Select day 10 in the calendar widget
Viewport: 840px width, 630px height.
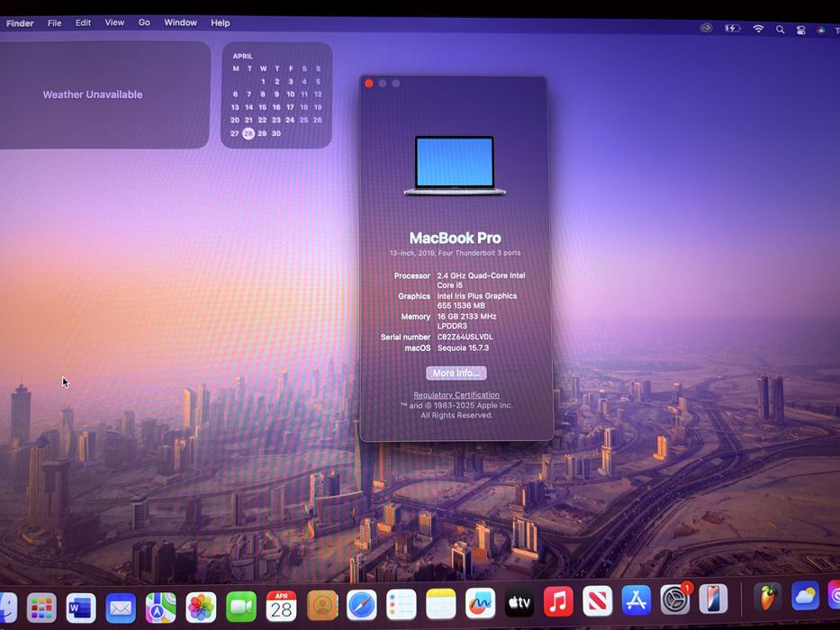[x=291, y=94]
